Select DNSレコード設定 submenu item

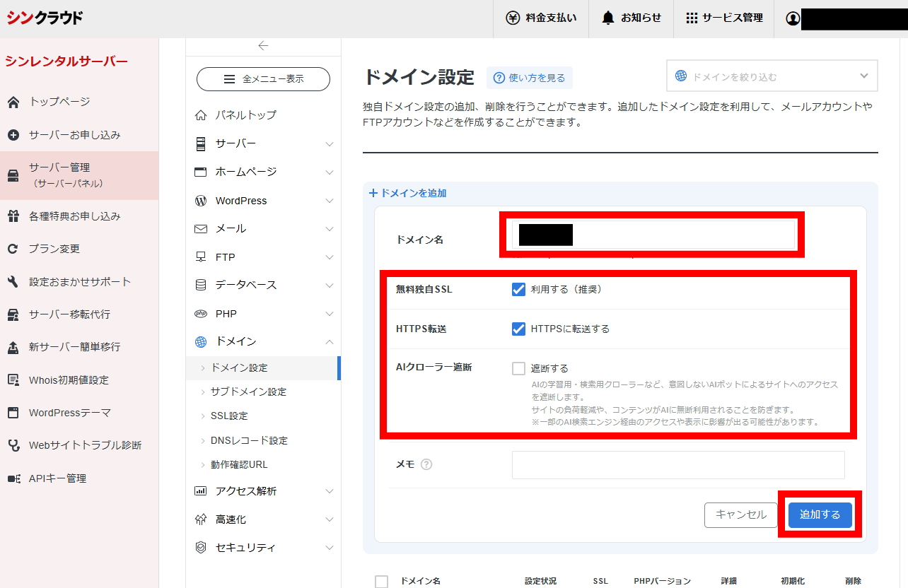[249, 440]
